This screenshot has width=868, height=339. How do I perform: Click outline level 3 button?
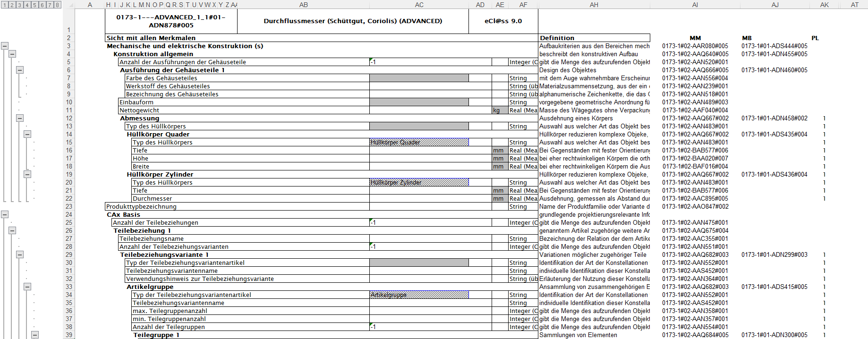20,5
